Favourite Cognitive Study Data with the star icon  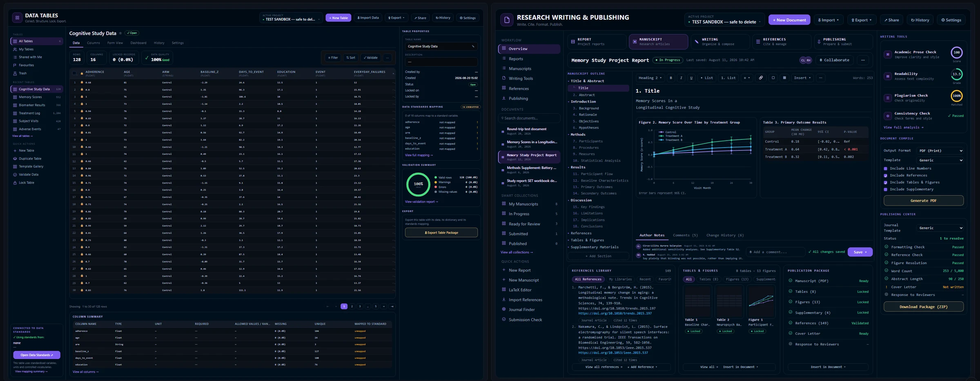click(x=120, y=33)
